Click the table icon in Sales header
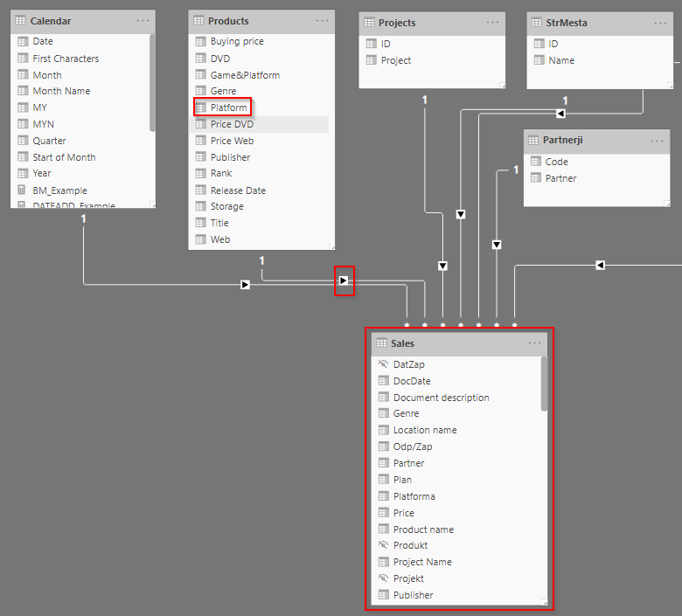The width and height of the screenshot is (682, 616). (x=380, y=343)
